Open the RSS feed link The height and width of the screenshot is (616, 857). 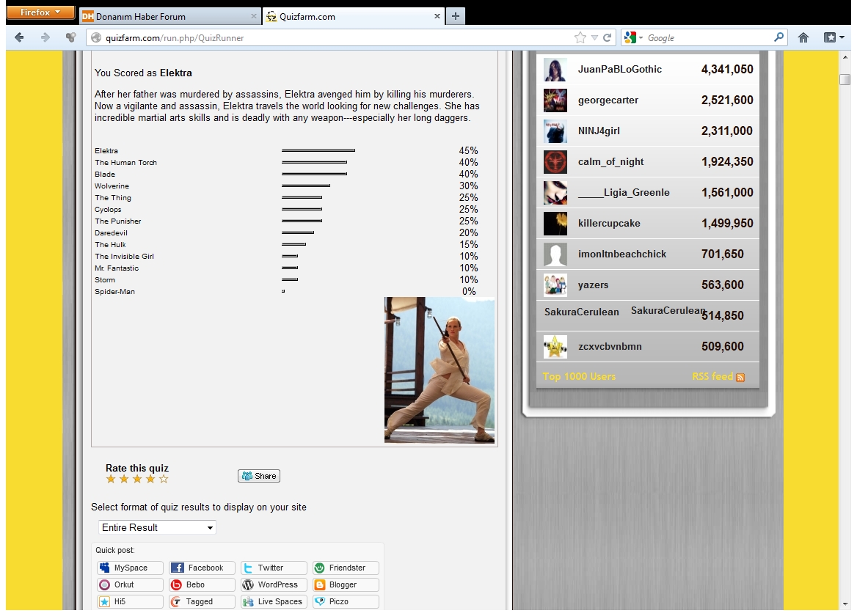click(718, 376)
